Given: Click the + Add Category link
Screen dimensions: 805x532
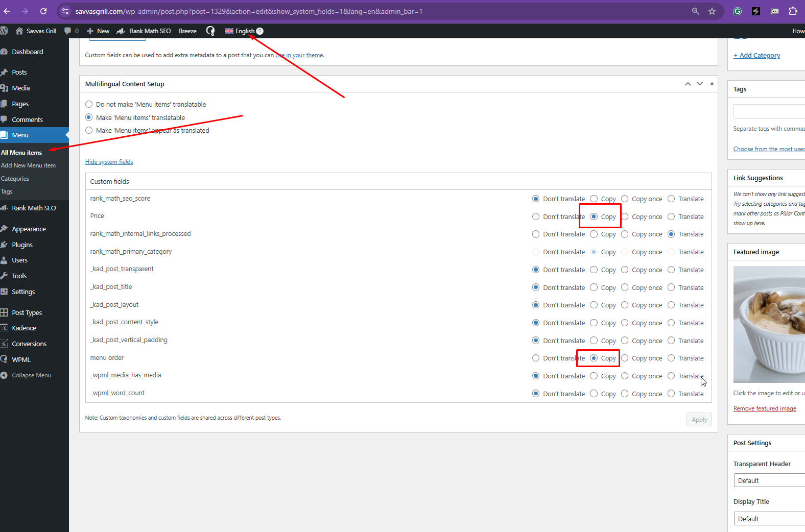Looking at the screenshot, I should pos(757,55).
